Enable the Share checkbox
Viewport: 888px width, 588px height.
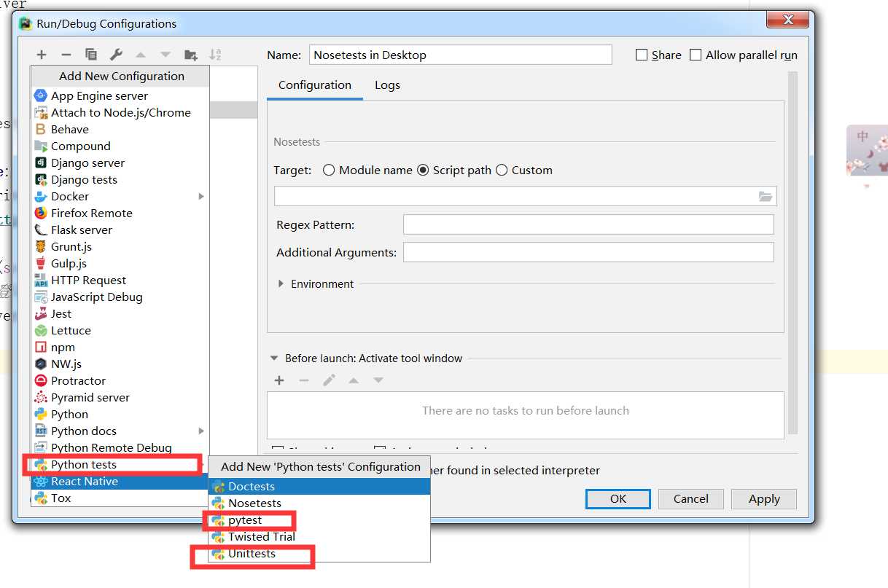642,55
